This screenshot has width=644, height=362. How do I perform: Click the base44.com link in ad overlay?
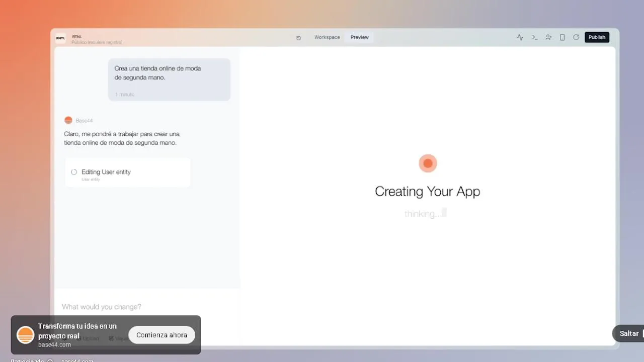click(54, 345)
